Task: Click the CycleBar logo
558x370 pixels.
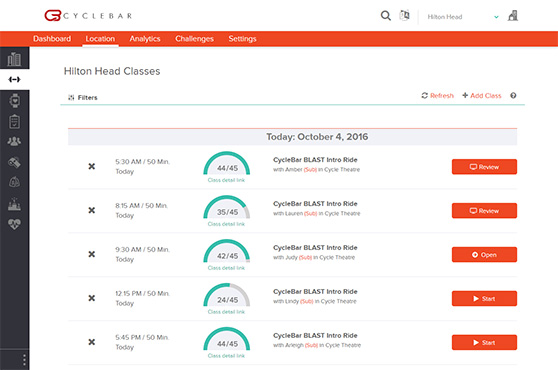Action: (88, 16)
